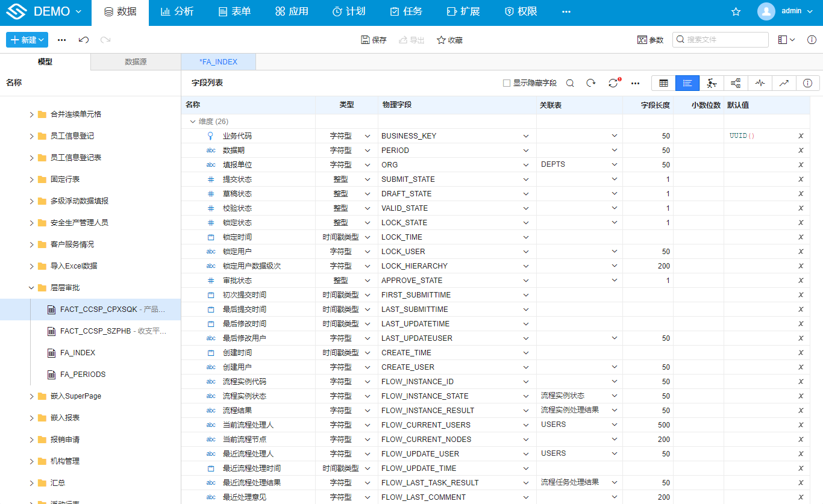This screenshot has width=823, height=504.
Task: Click the pulse waveform view icon
Action: tap(760, 83)
